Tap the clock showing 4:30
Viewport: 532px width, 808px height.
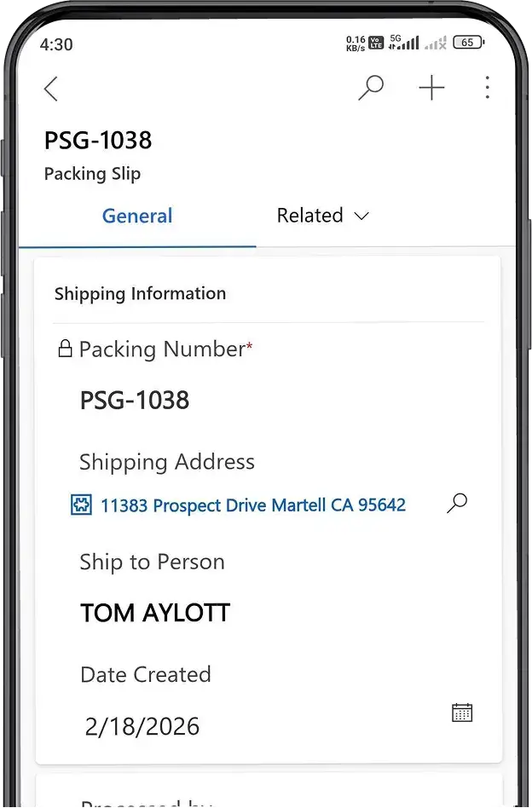pyautogui.click(x=56, y=45)
